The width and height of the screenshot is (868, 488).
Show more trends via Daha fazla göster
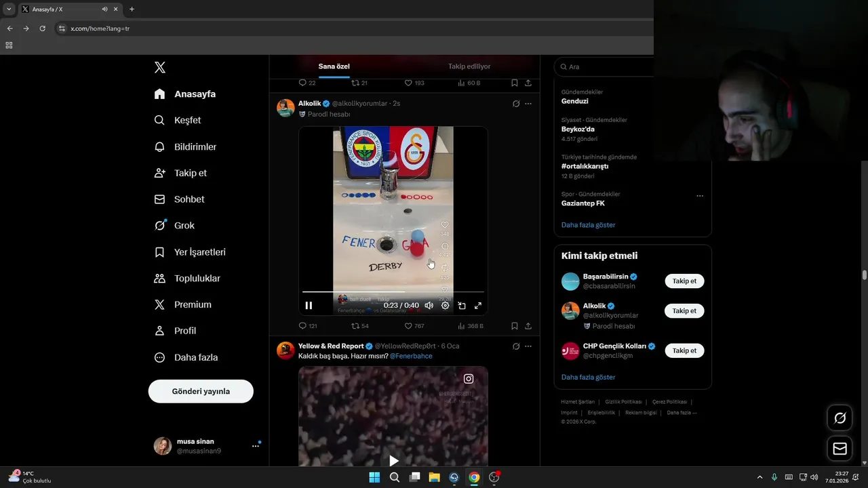(x=589, y=225)
